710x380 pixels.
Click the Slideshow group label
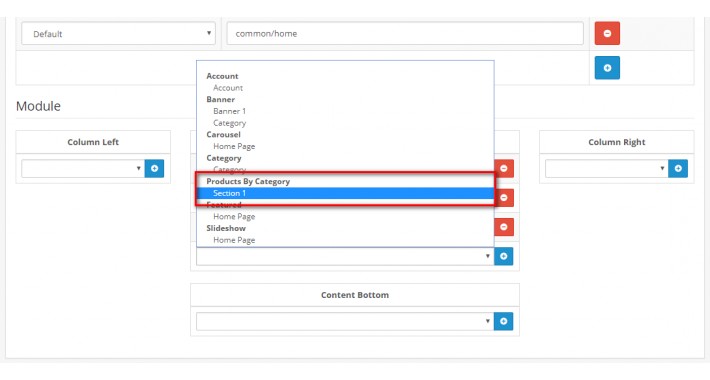point(225,228)
